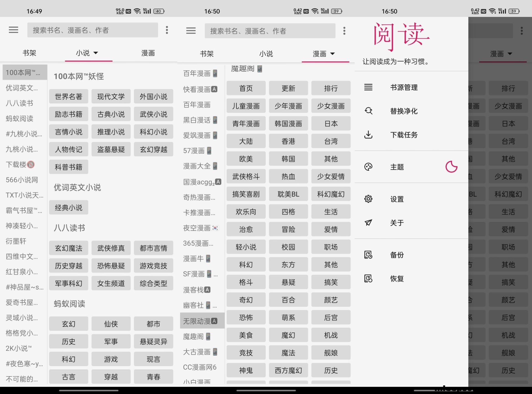Screen dimensions: 532x394
Task: Expand the 漫画 dropdown arrow in middle screen
Action: (332, 54)
